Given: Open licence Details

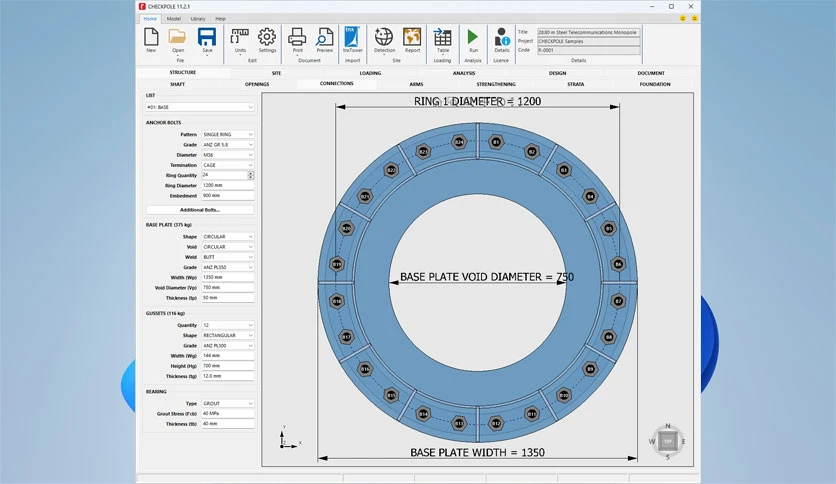Looking at the screenshot, I should (501, 40).
